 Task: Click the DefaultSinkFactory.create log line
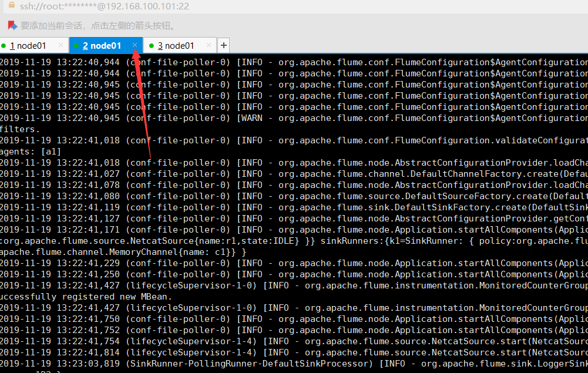pos(294,207)
